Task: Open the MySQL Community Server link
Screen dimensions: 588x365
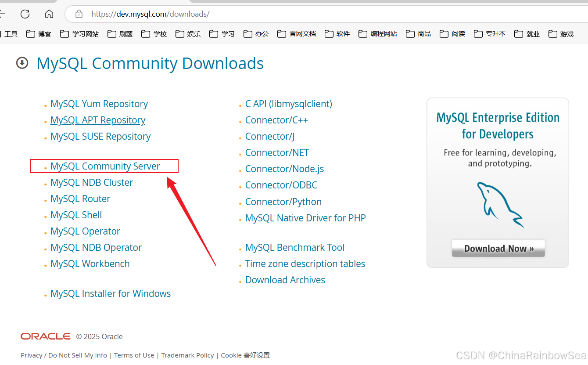Action: coord(105,166)
